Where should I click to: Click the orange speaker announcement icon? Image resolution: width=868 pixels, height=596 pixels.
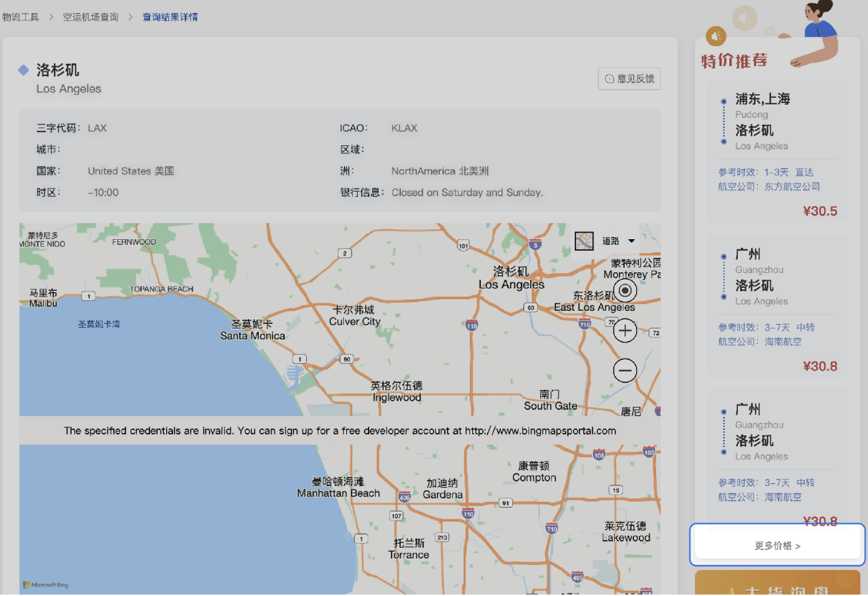coord(716,36)
